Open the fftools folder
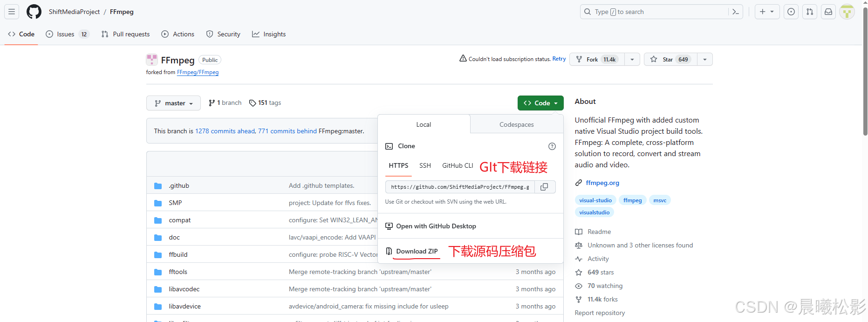This screenshot has width=868, height=322. click(178, 272)
